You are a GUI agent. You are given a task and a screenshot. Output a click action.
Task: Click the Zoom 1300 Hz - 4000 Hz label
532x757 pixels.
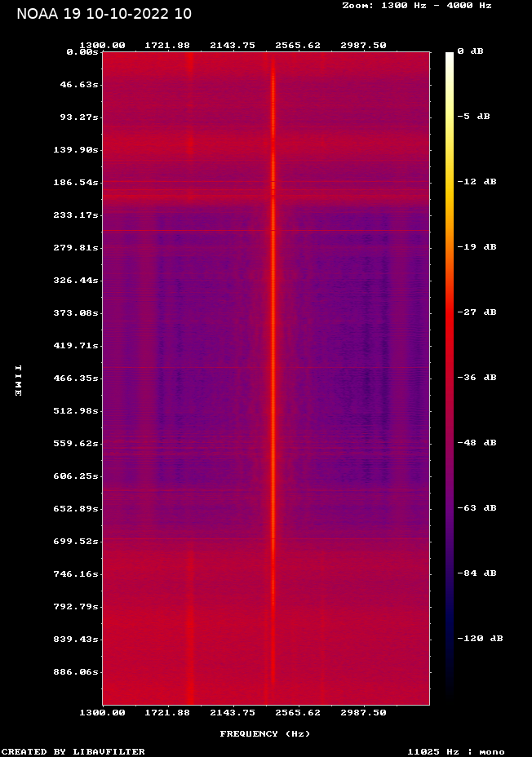(x=417, y=6)
